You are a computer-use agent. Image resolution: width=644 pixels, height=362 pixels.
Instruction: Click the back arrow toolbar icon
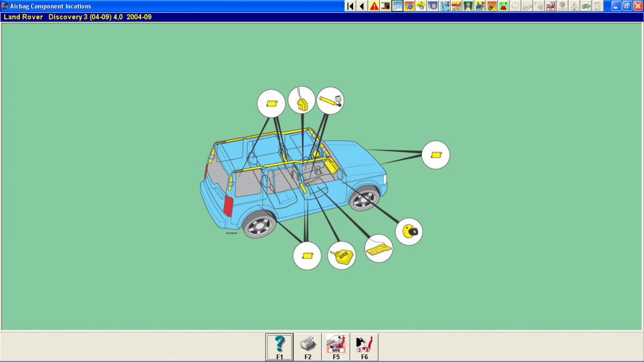362,6
